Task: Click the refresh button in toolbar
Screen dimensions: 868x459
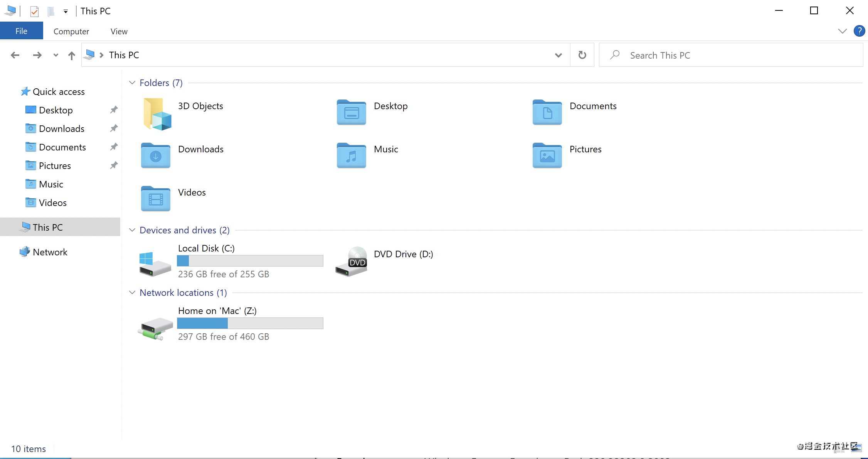Action: (582, 54)
